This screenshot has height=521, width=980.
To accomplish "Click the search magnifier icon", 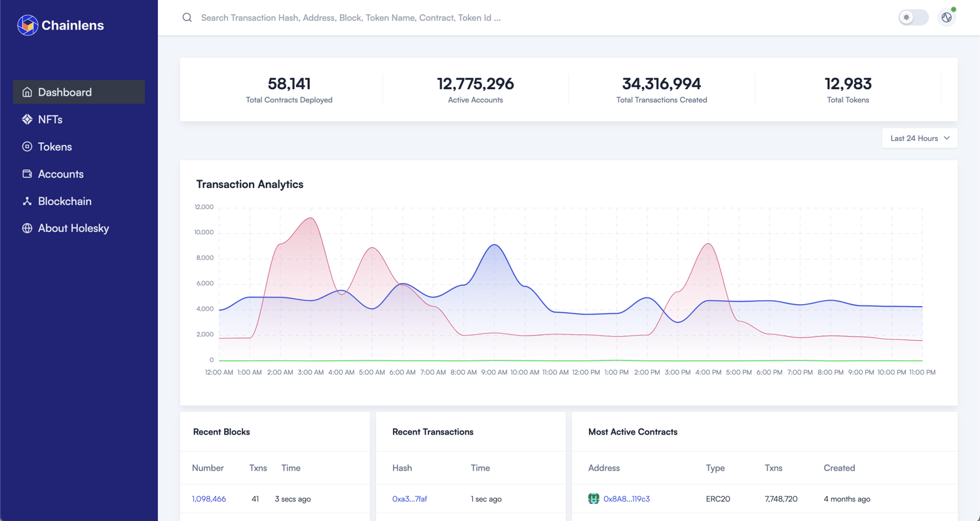I will coord(187,18).
